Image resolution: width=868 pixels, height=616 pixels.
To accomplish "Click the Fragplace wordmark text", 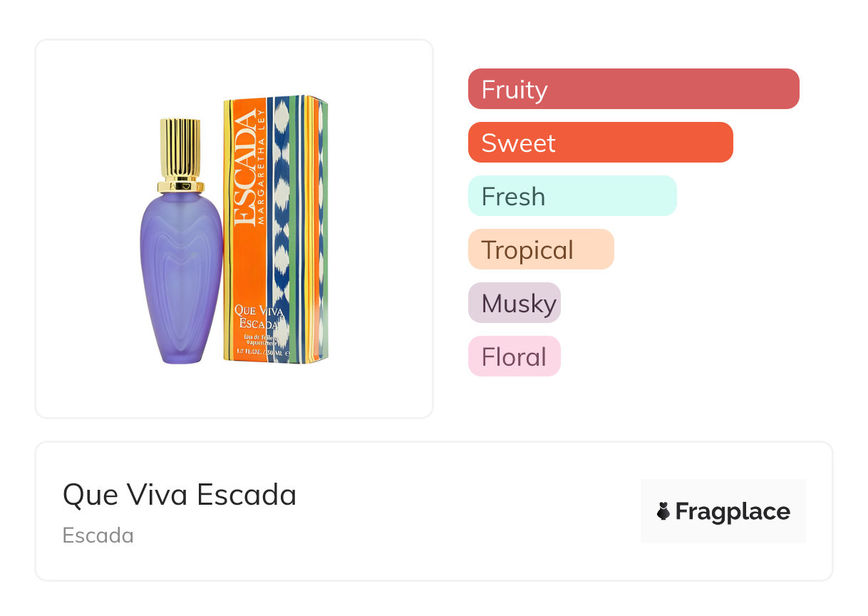I will click(733, 511).
